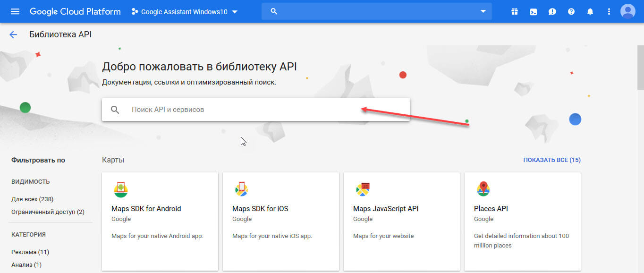Open the help question mark icon

click(571, 11)
